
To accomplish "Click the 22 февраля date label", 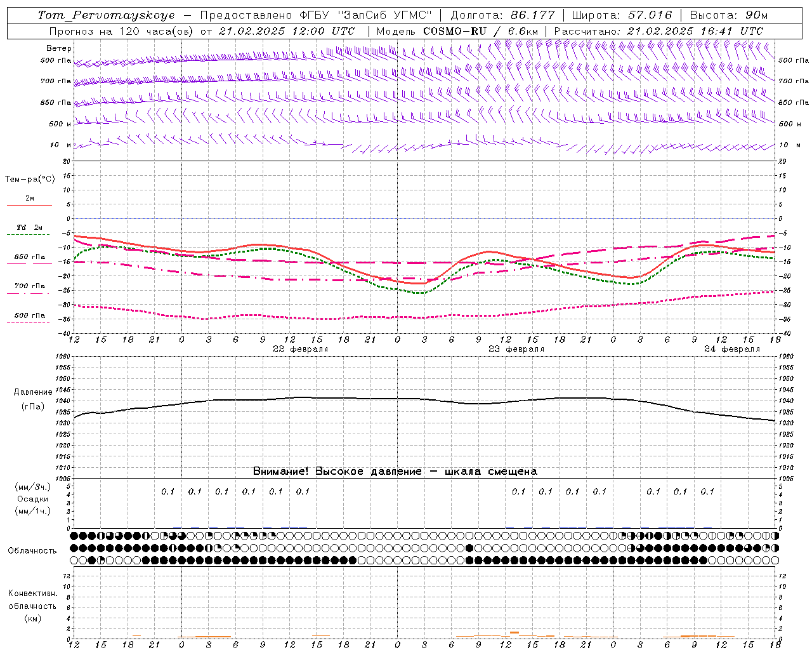I will (x=300, y=349).
